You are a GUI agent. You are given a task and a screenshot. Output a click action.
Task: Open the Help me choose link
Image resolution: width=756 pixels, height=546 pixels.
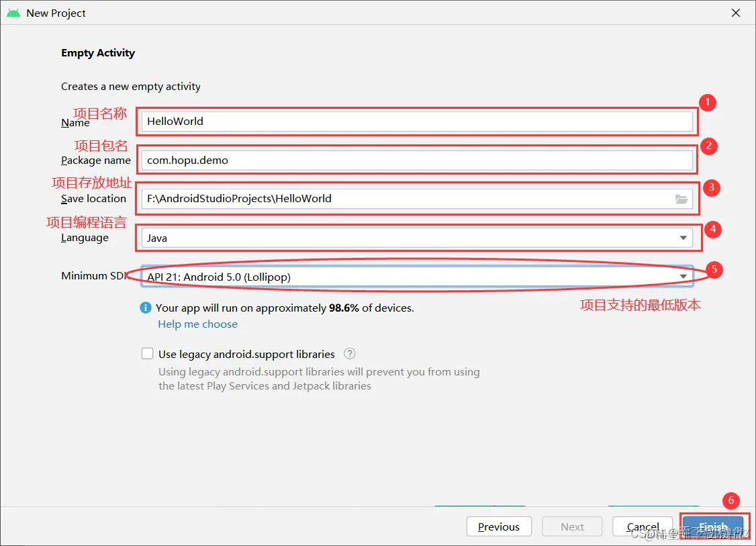[x=197, y=324]
